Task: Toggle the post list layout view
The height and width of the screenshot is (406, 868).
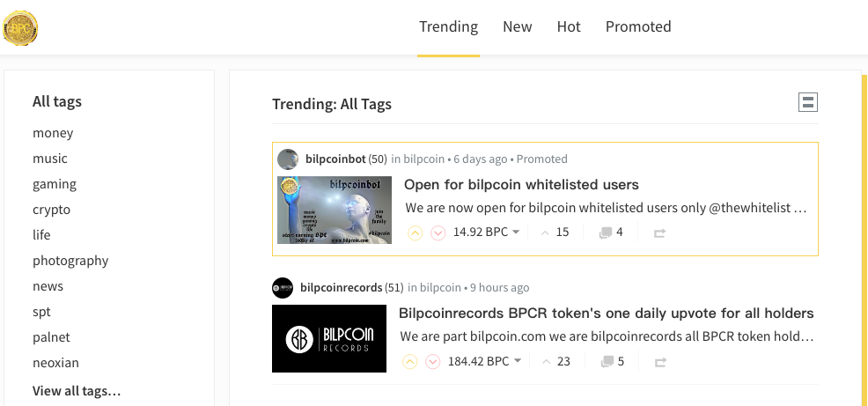Action: (808, 103)
